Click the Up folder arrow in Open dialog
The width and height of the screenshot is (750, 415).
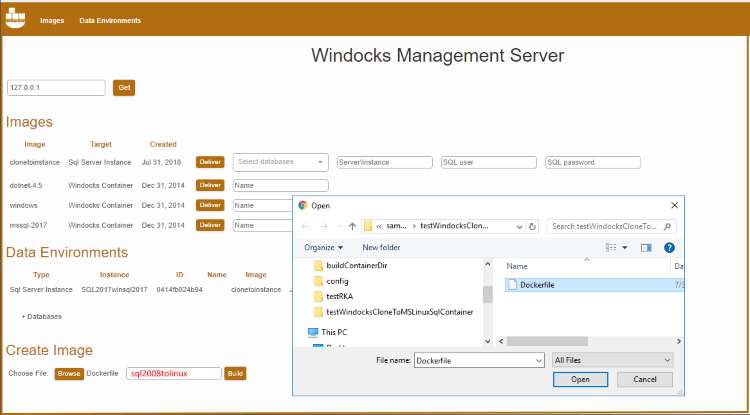click(353, 226)
